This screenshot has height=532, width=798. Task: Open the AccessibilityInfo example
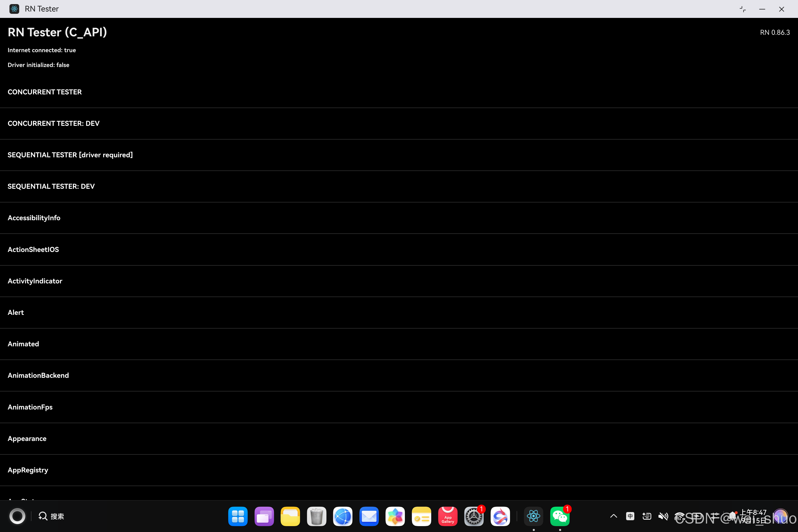tap(399, 218)
